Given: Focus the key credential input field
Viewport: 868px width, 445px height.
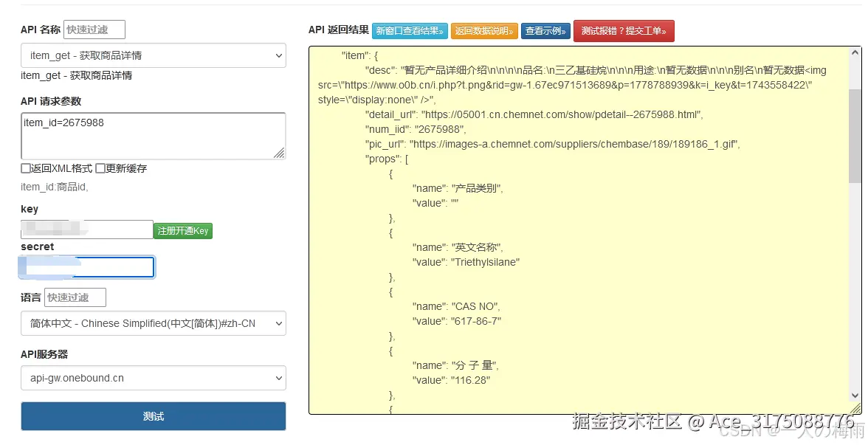Looking at the screenshot, I should pyautogui.click(x=86, y=230).
